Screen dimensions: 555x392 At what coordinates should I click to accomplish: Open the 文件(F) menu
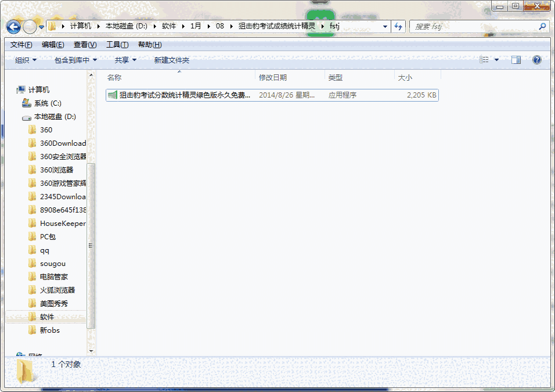point(21,45)
